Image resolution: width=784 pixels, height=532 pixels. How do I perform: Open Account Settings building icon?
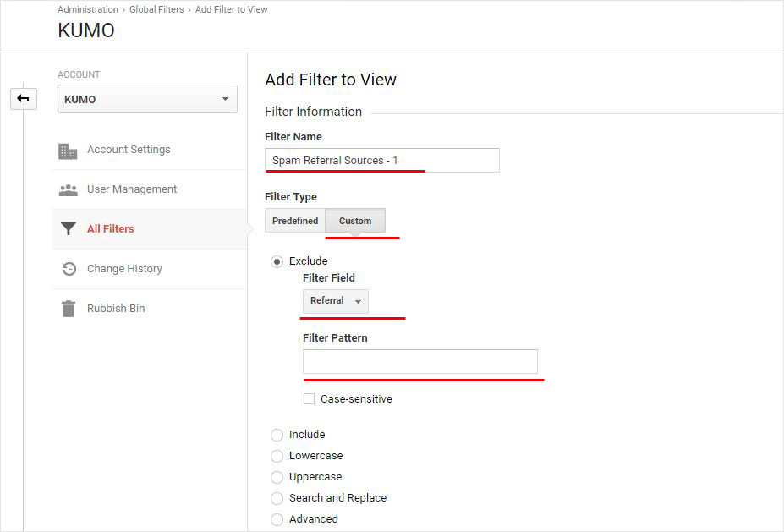pos(68,151)
